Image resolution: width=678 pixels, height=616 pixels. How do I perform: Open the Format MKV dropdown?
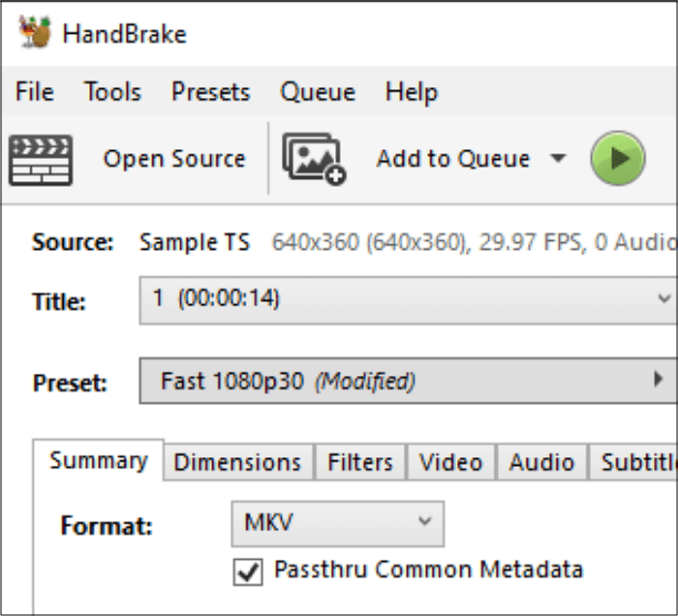[337, 523]
